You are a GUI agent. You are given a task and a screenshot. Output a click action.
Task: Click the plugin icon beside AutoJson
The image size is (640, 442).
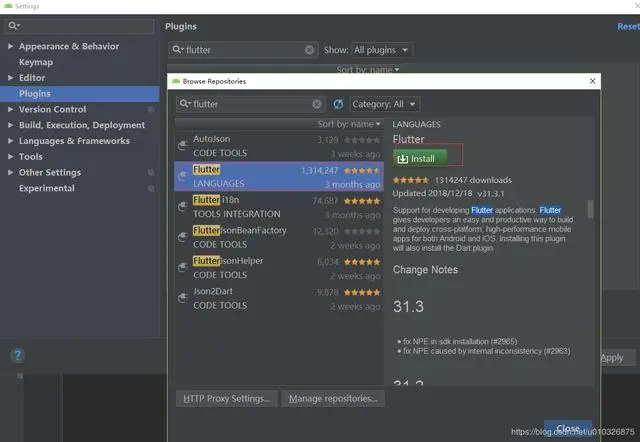click(x=182, y=146)
